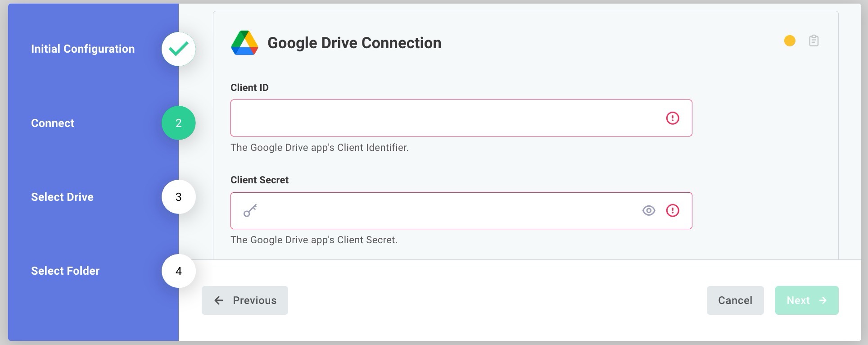Viewport: 868px width, 345px height.
Task: Select step 3 circle for Select Drive
Action: [179, 197]
